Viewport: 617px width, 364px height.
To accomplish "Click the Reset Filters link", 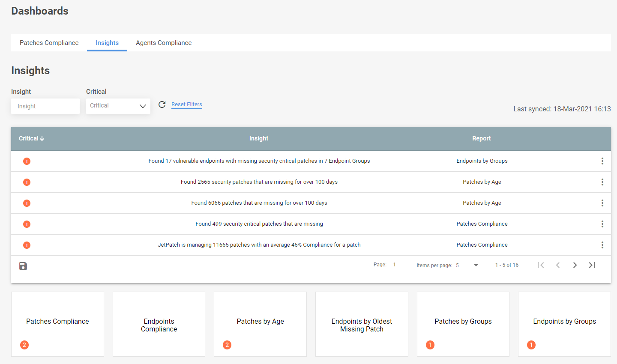I will pos(187,104).
